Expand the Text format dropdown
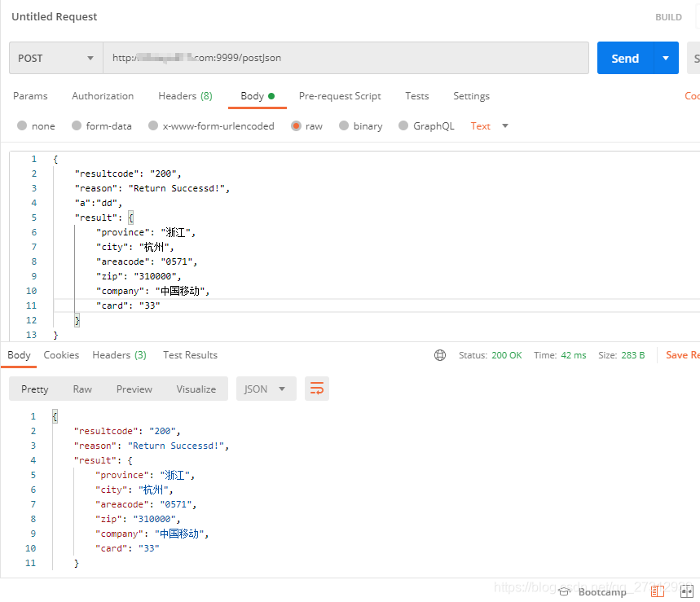700x602 pixels. pyautogui.click(x=490, y=126)
